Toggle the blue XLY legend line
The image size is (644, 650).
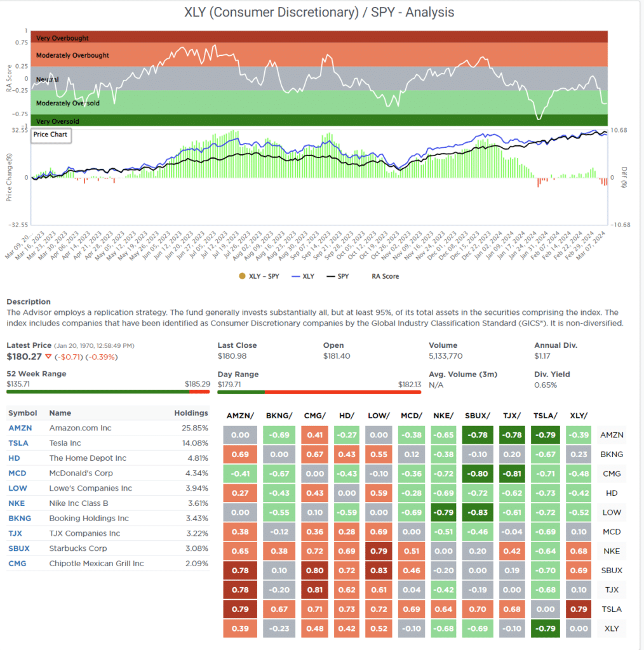click(303, 276)
